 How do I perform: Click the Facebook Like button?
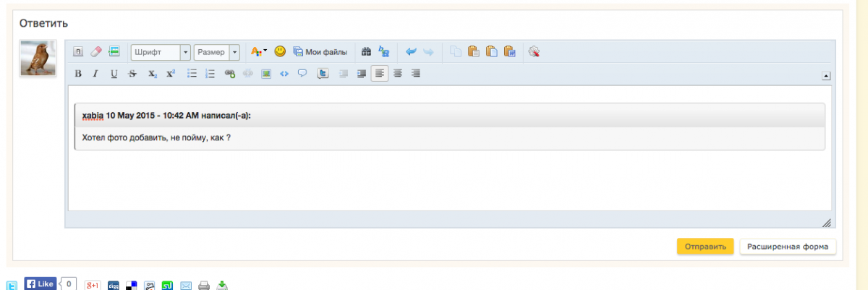[x=41, y=283]
